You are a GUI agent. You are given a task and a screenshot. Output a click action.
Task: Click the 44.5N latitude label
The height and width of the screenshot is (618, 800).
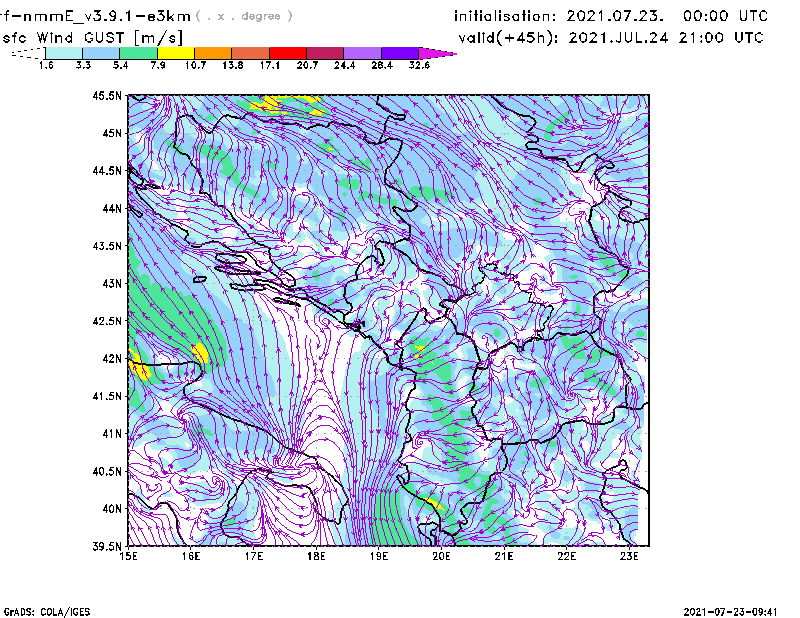[107, 170]
